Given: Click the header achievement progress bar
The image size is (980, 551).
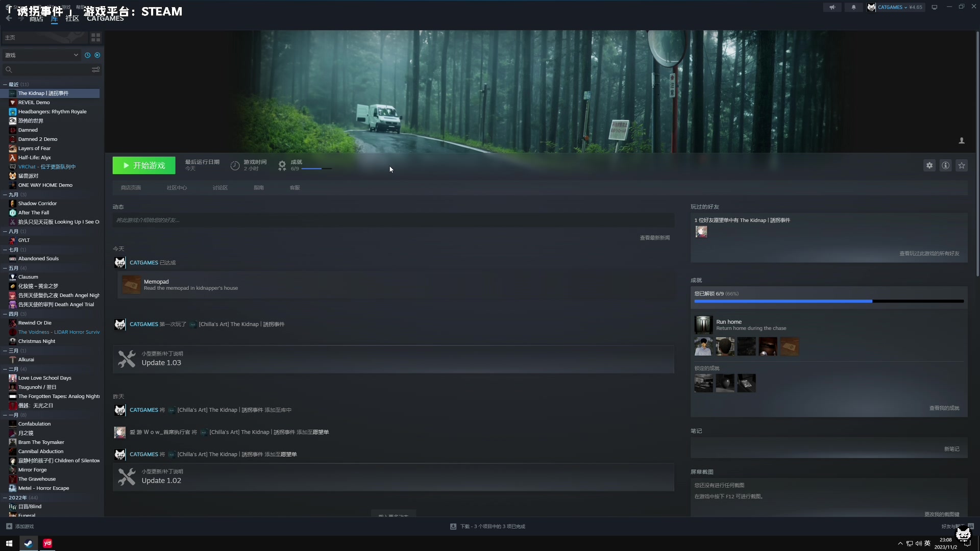Looking at the screenshot, I should pyautogui.click(x=316, y=169).
